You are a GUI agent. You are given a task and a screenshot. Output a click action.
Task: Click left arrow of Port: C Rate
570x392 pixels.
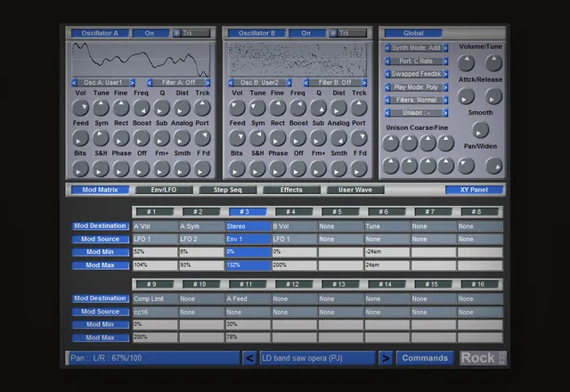coord(387,61)
